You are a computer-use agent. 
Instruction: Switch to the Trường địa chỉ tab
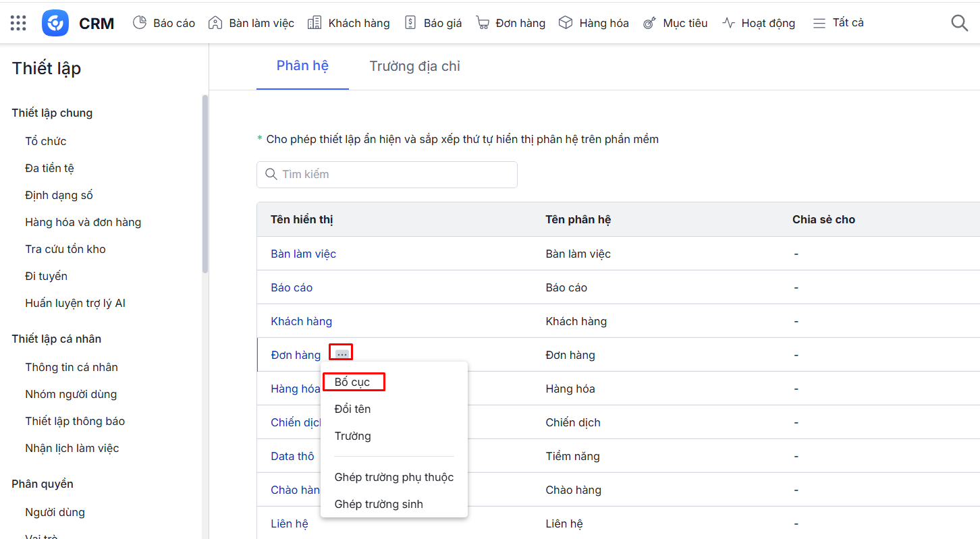[x=414, y=66]
